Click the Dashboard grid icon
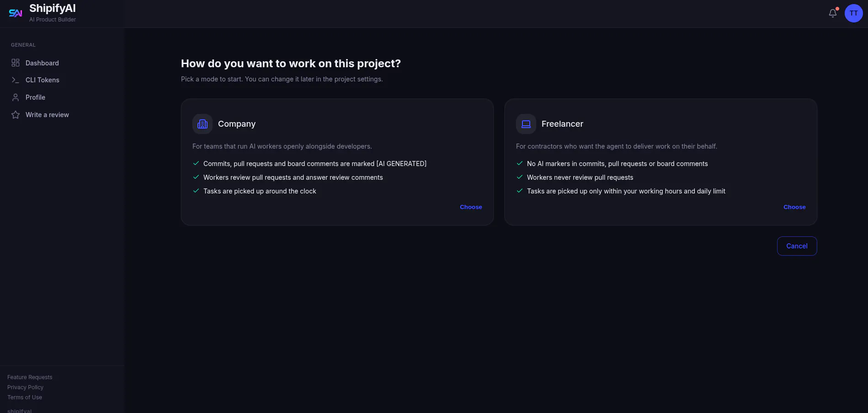This screenshot has height=413, width=868. pos(16,63)
